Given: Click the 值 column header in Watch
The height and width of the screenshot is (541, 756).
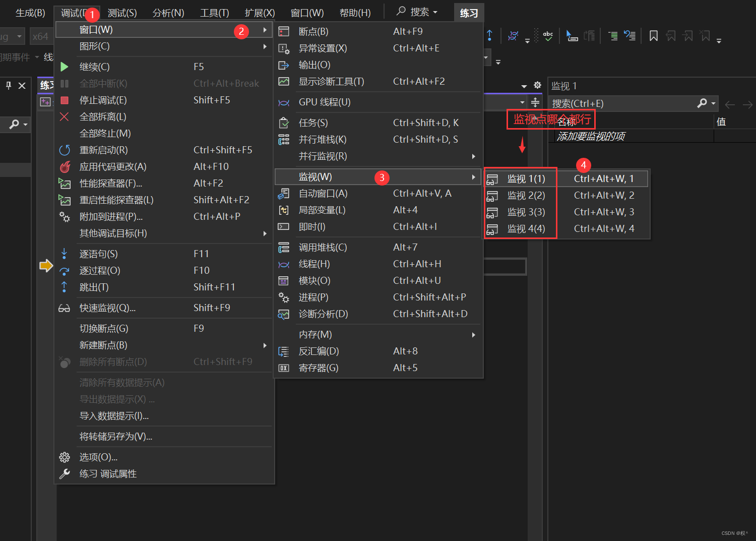Looking at the screenshot, I should pos(721,122).
